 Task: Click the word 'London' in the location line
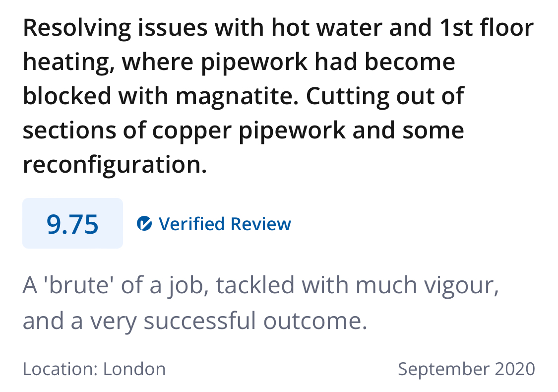pos(134,369)
